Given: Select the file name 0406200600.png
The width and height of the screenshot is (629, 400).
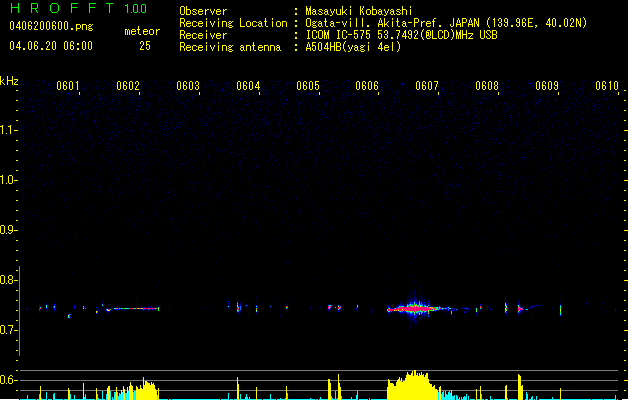Looking at the screenshot, I should tap(51, 26).
